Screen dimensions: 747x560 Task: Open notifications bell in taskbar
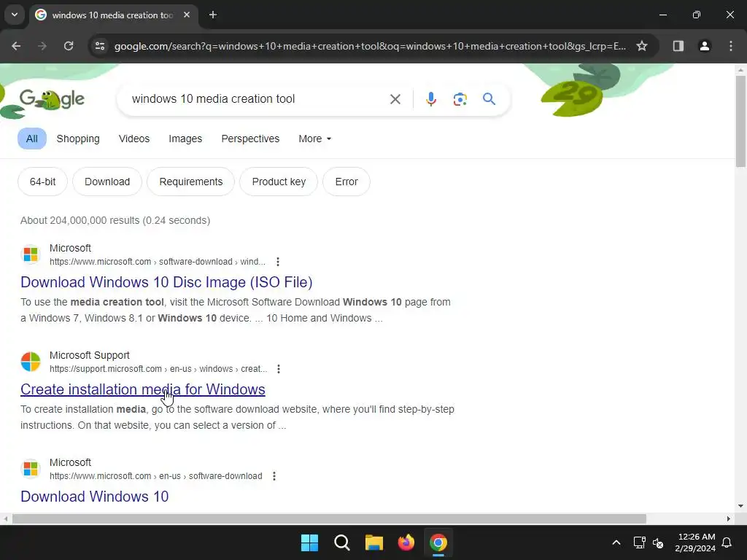[727, 542]
